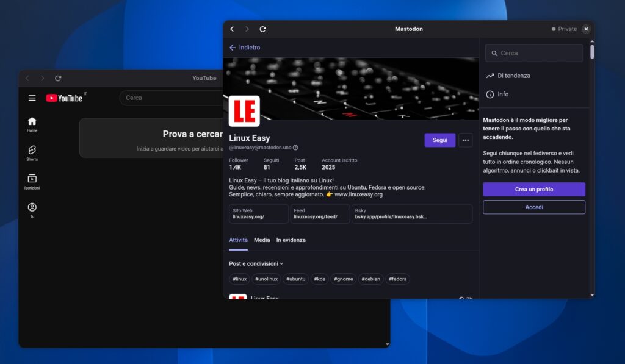The width and height of the screenshot is (625, 364).
Task: Click the Indietro back link
Action: [x=245, y=48]
